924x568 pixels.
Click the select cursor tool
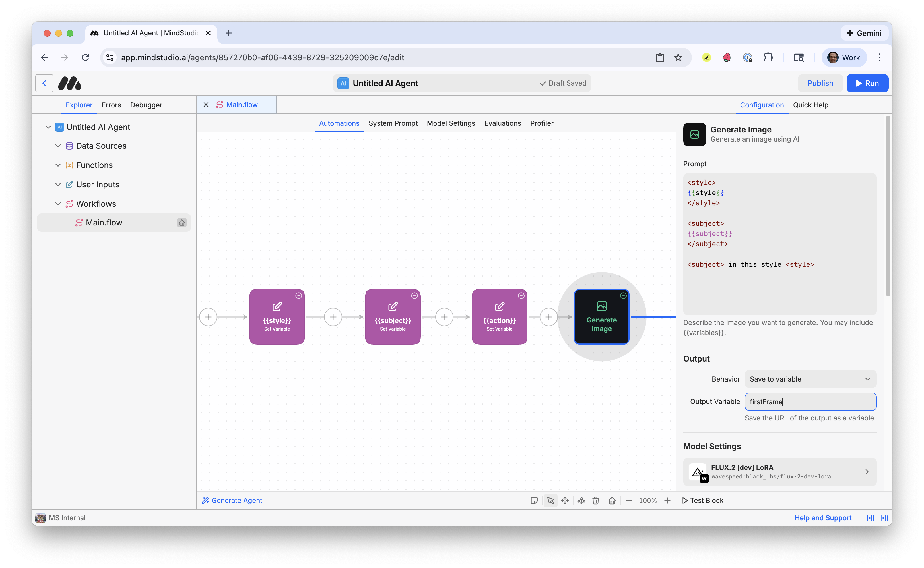point(550,500)
